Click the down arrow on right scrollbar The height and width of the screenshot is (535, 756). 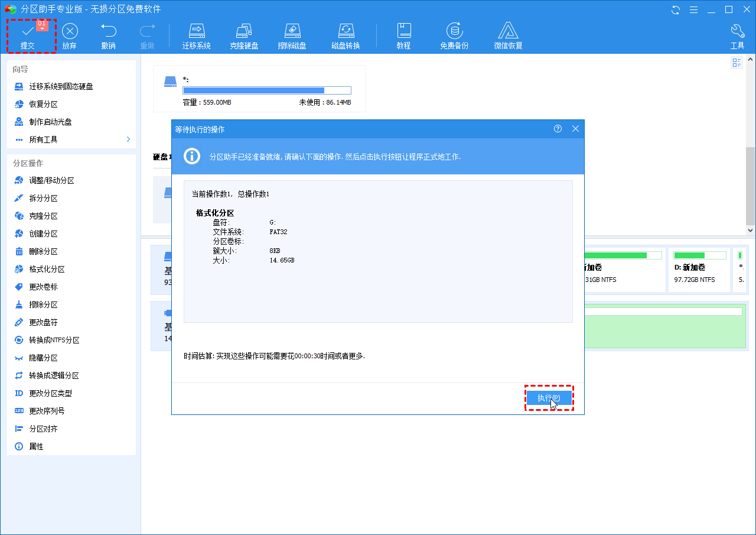point(751,231)
